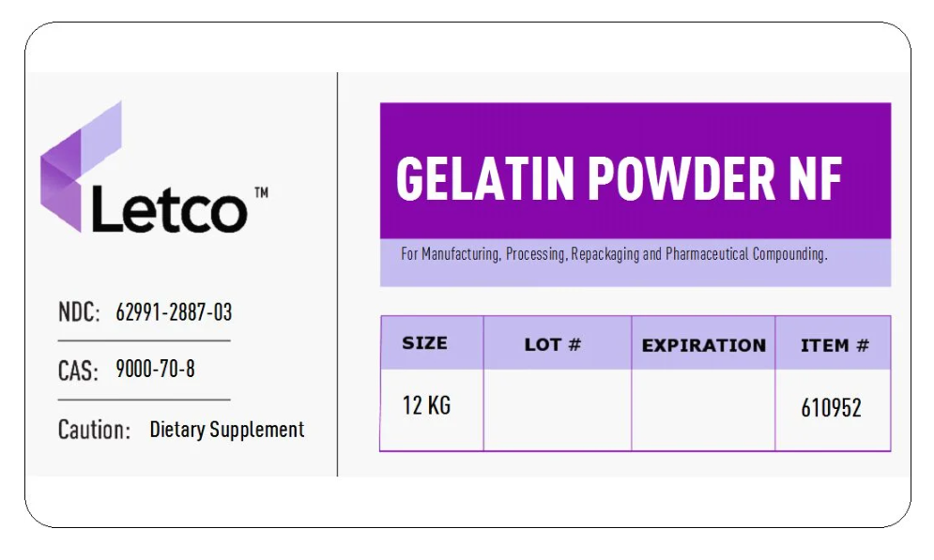This screenshot has width=934, height=560.
Task: Select the 12 KG size value
Action: click(426, 406)
